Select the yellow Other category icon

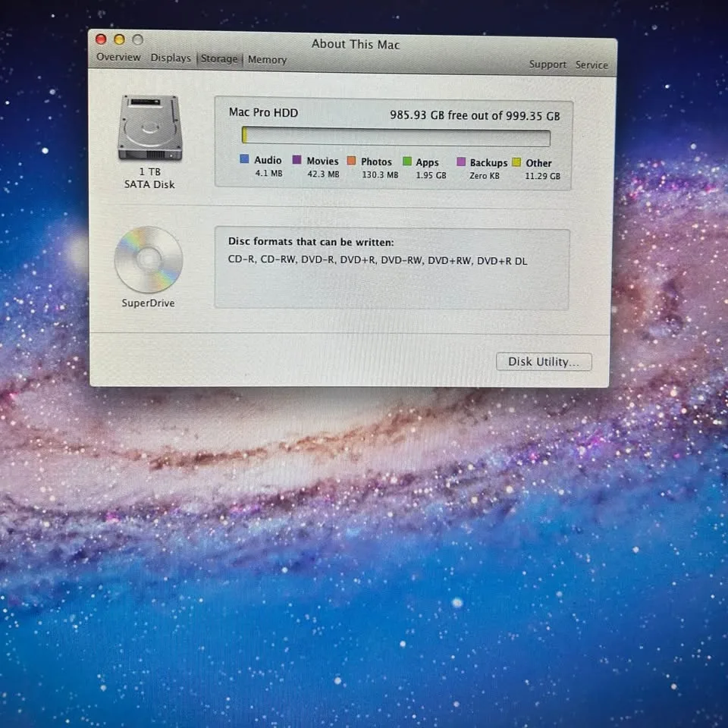516,162
